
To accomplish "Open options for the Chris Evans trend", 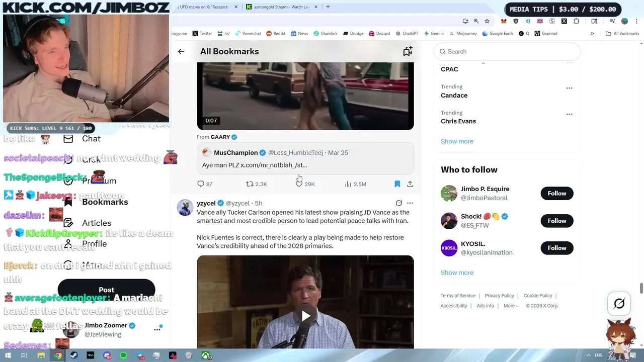I will pos(570,114).
